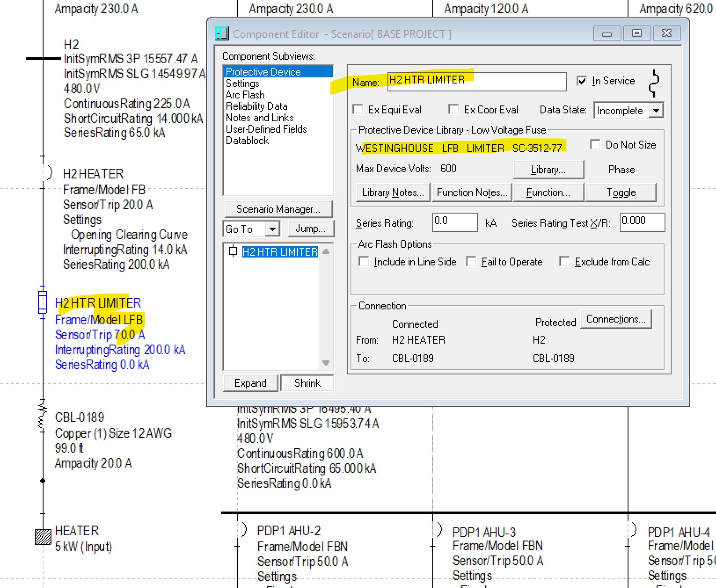Uncheck the In Service checkbox

pos(582,81)
